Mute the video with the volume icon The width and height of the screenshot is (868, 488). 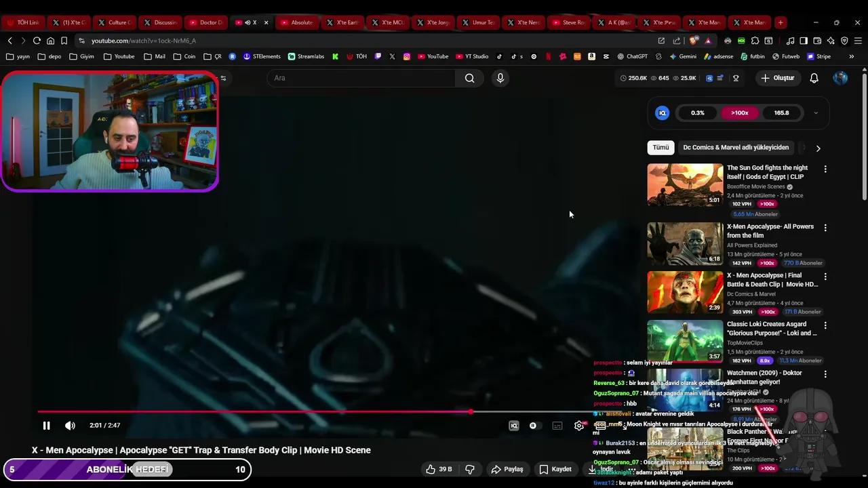70,426
